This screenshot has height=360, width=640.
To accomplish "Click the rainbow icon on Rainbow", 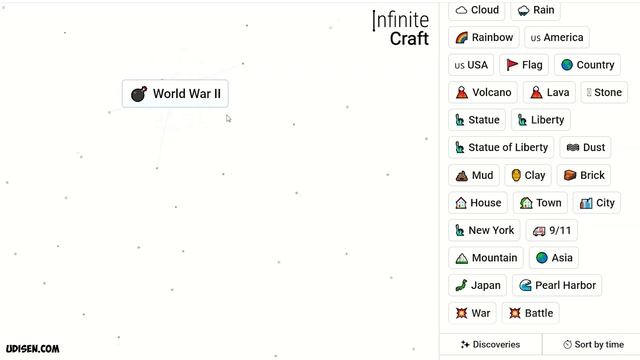I will [462, 38].
